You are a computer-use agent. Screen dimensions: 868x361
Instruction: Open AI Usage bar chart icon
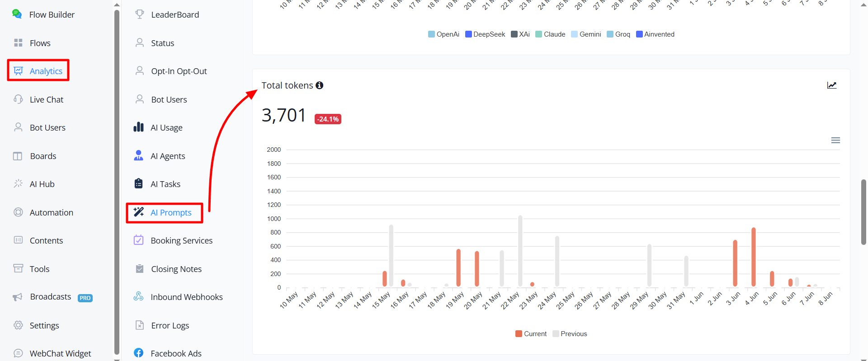click(x=139, y=127)
